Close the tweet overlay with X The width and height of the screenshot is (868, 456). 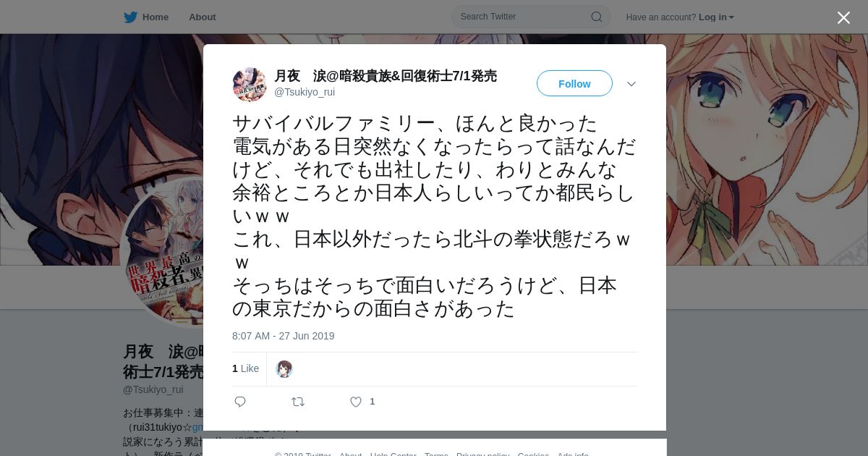point(843,17)
